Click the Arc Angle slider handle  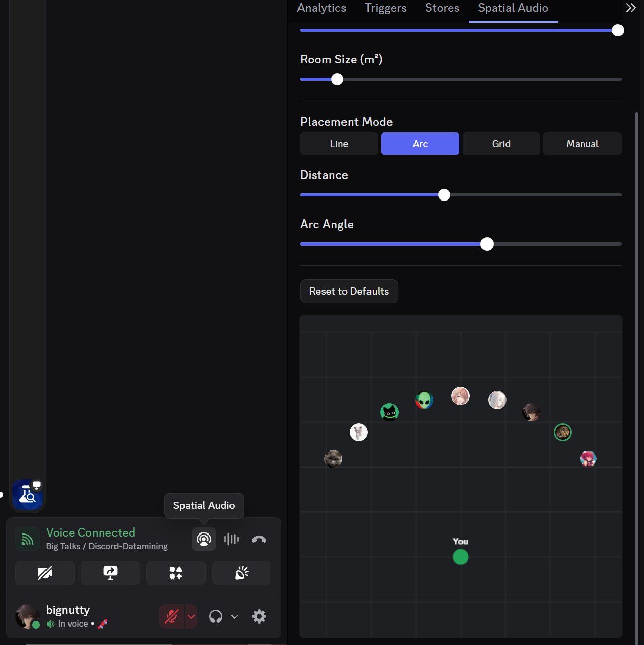coord(487,244)
